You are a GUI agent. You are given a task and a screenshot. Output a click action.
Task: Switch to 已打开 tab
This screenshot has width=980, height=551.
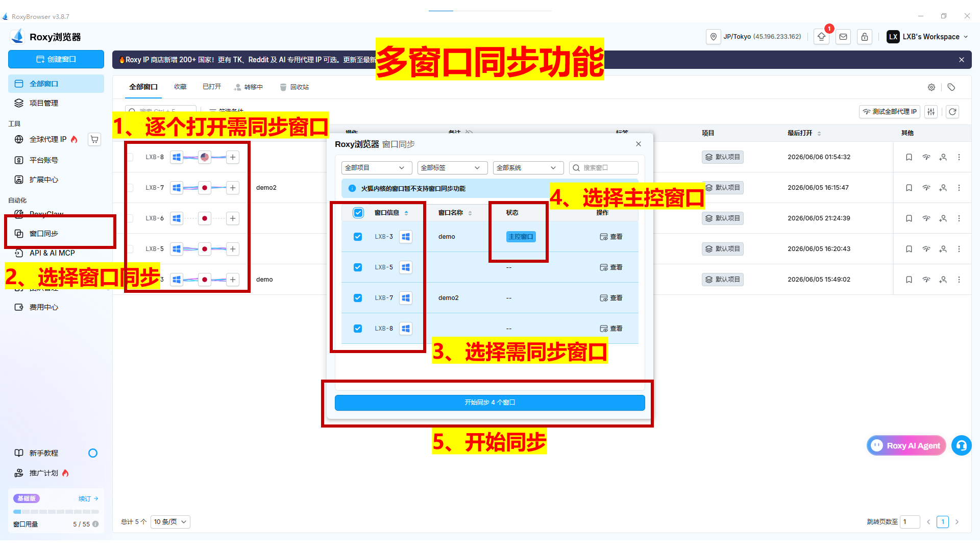212,87
